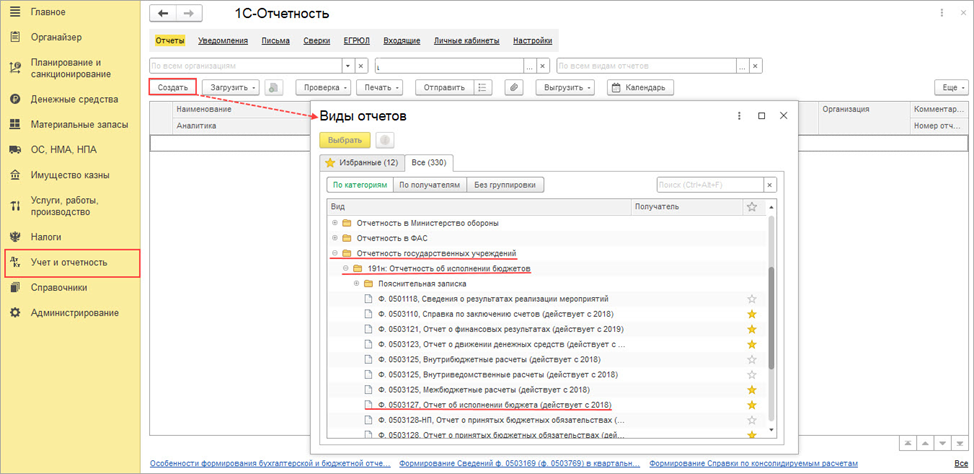
Task: Open Администрирование gear section in sidebar
Action: click(x=75, y=312)
